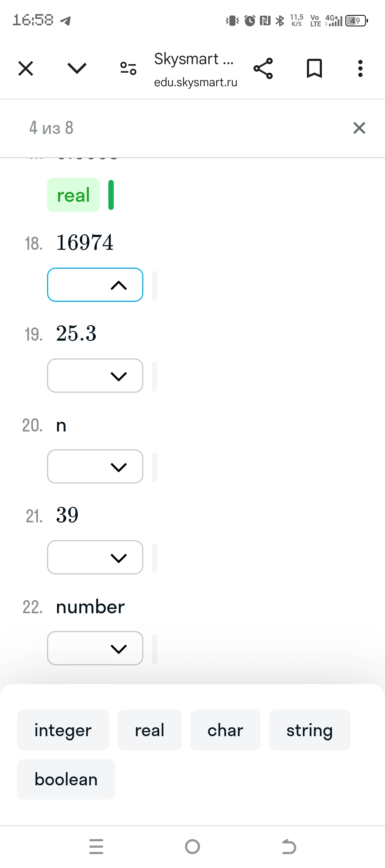Expand the dropdown under 25.3
Image resolution: width=385 pixels, height=868 pixels.
coord(95,376)
